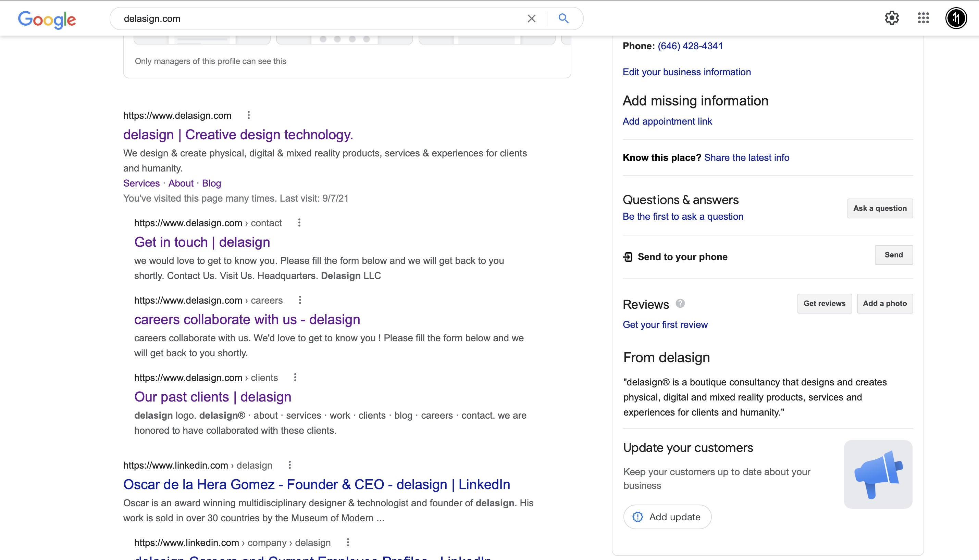Click the Google logo
Screen dimensions: 979x560
47,19
